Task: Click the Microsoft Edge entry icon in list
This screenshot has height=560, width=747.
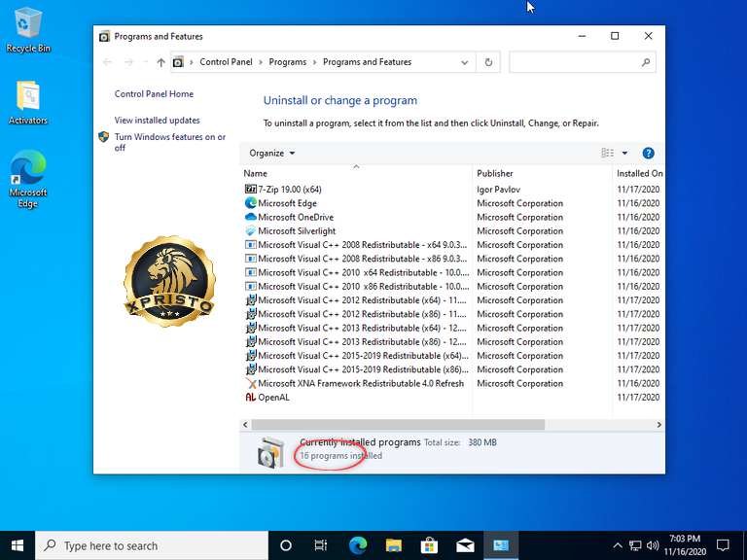Action: tap(251, 203)
